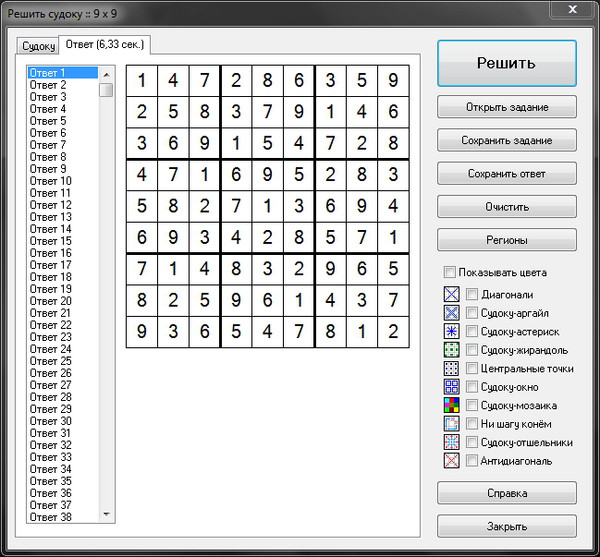The image size is (600, 557).
Task: Toggle the Судоку-мозаика checkbox
Action: (x=472, y=405)
